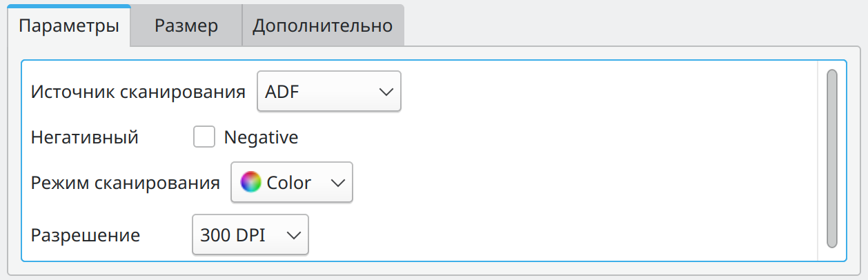This screenshot has height=280, width=868.
Task: Click the rainbow color wheel icon
Action: [x=250, y=183]
